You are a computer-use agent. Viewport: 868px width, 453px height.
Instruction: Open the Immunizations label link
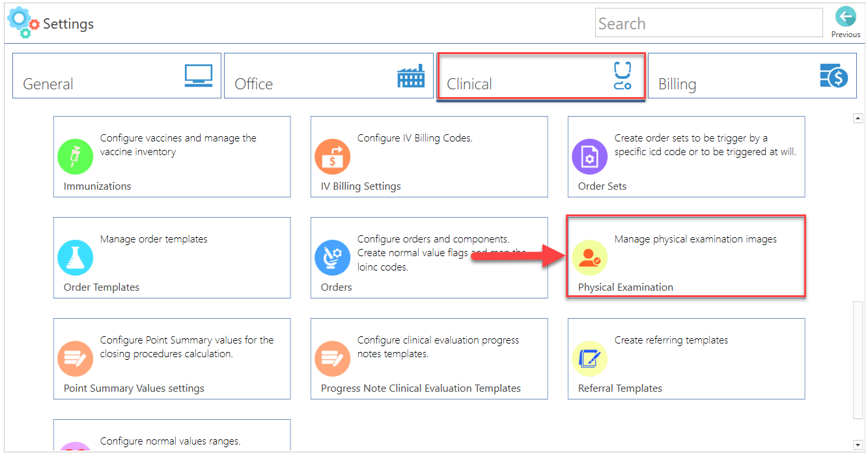click(98, 186)
